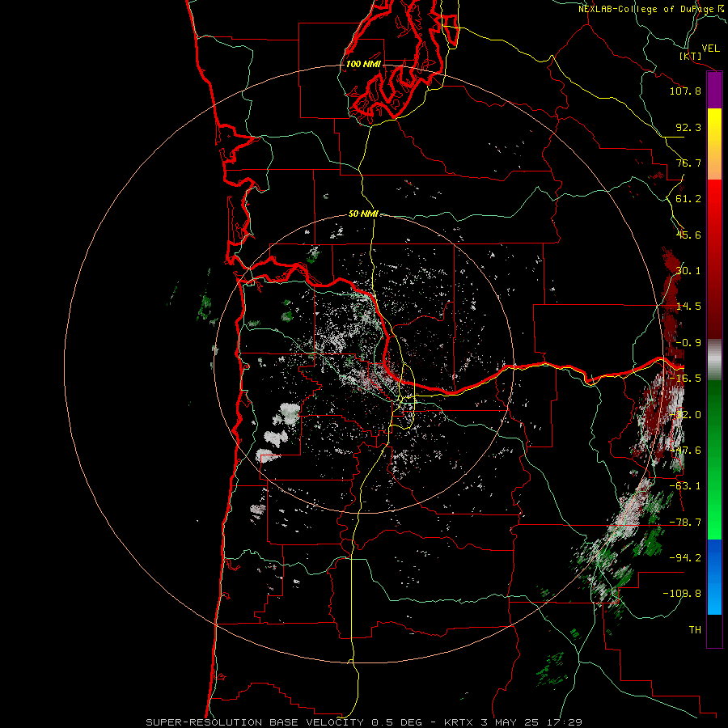Image resolution: width=728 pixels, height=728 pixels.
Task: Click the 45.6 velocity scale value
Action: [x=688, y=235]
